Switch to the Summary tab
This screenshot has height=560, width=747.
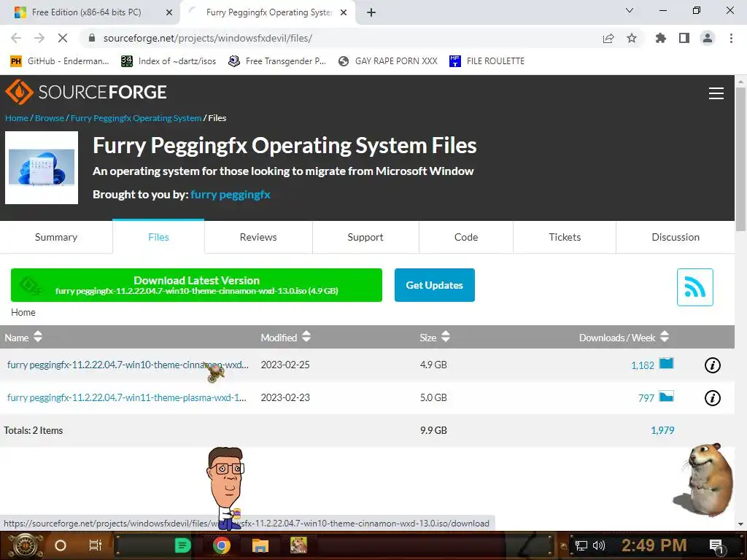(56, 237)
